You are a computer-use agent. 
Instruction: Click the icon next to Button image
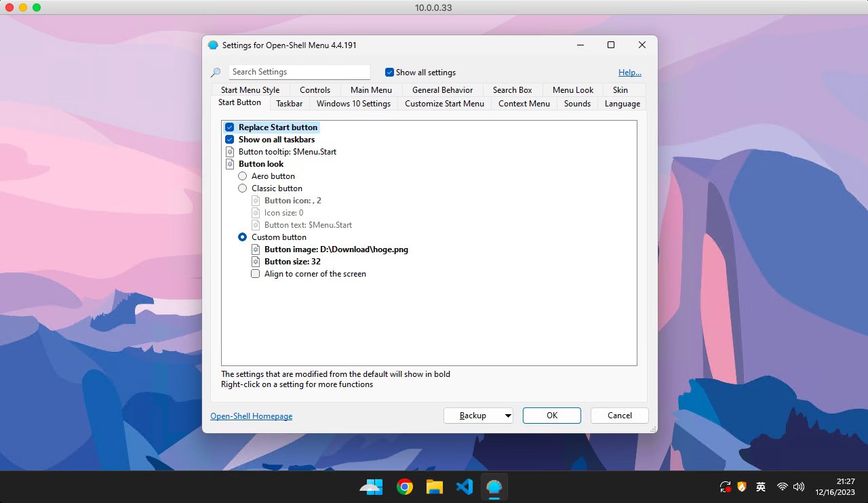[x=256, y=249]
